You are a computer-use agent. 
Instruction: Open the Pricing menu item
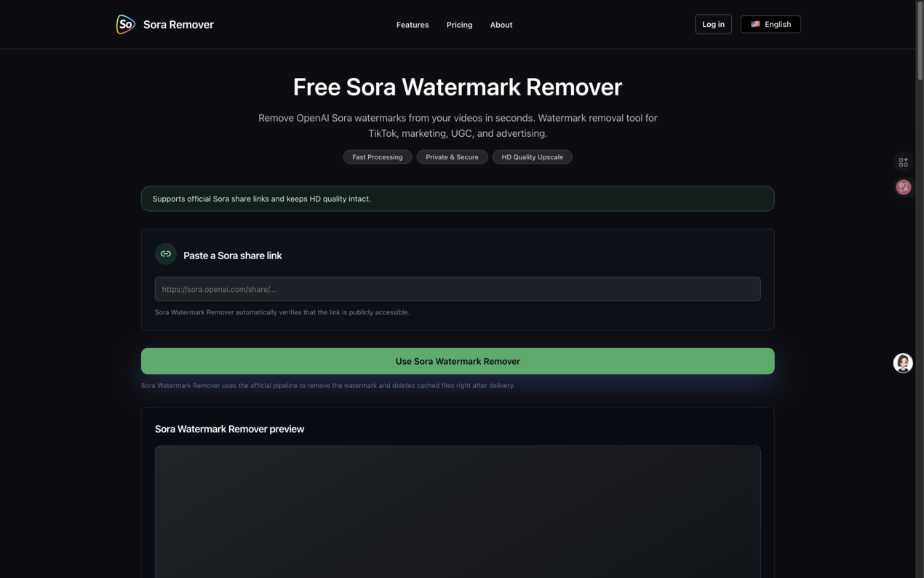point(459,24)
